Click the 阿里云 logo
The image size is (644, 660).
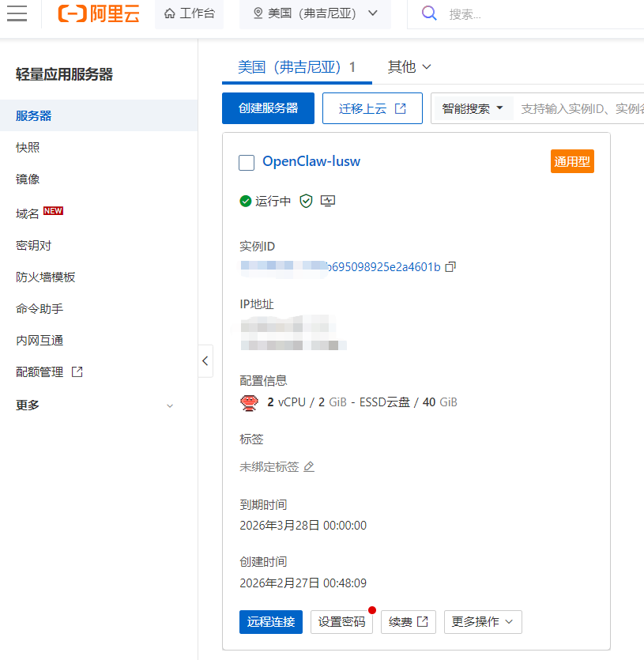point(98,13)
